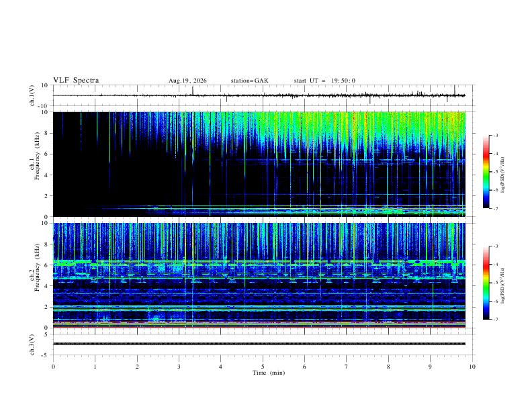Click the 5 minute tick on time axis

(263, 367)
